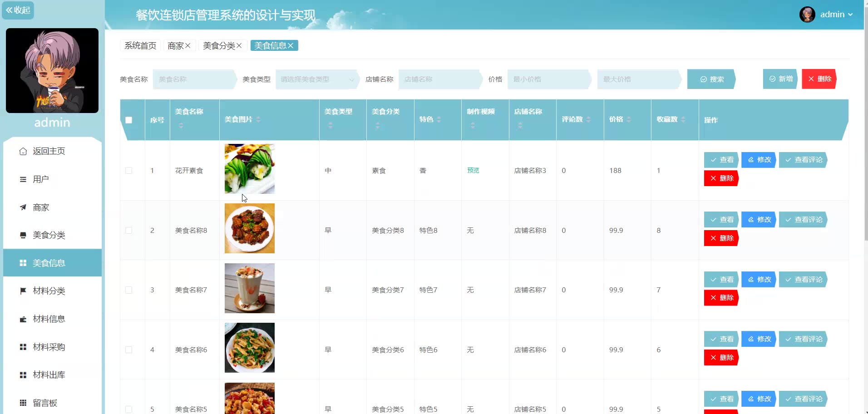Click the grid icon beside 材料采购
The image size is (868, 414).
[23, 347]
